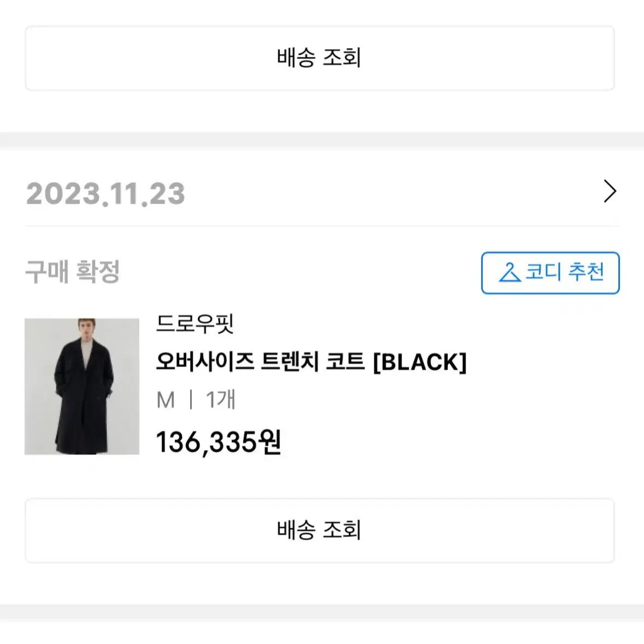
Task: Click the gray divider above 2023.11.23 order
Action: click(322, 140)
